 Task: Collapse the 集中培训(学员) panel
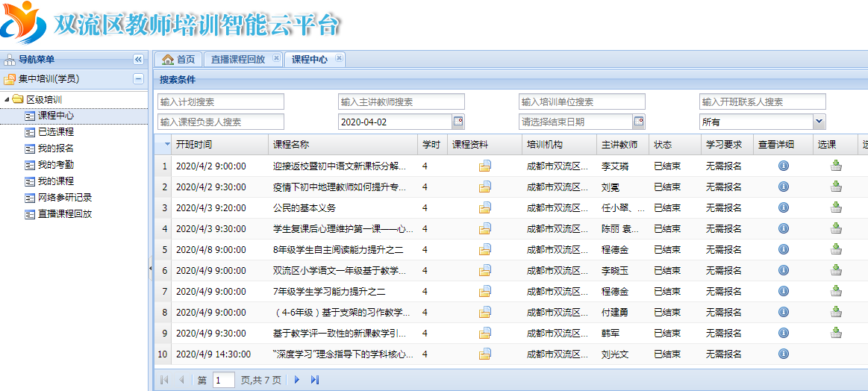click(138, 79)
